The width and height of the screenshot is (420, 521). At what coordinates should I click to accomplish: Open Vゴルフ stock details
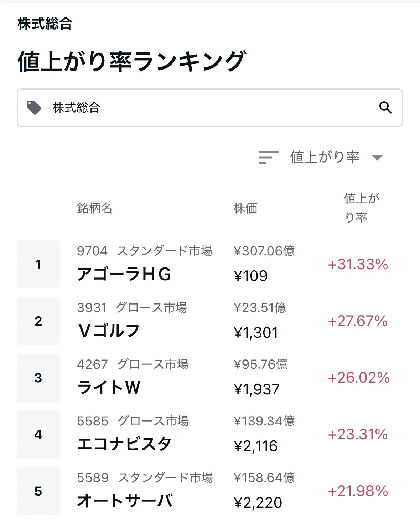[109, 331]
